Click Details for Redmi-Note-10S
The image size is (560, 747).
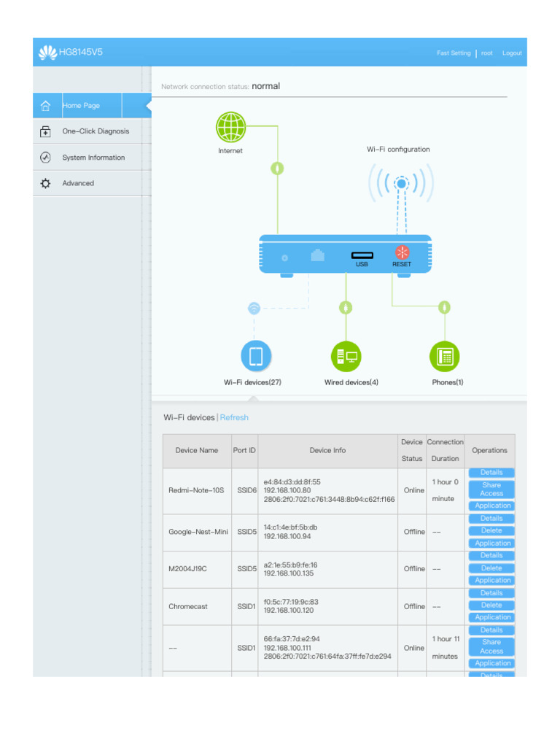[x=491, y=473]
